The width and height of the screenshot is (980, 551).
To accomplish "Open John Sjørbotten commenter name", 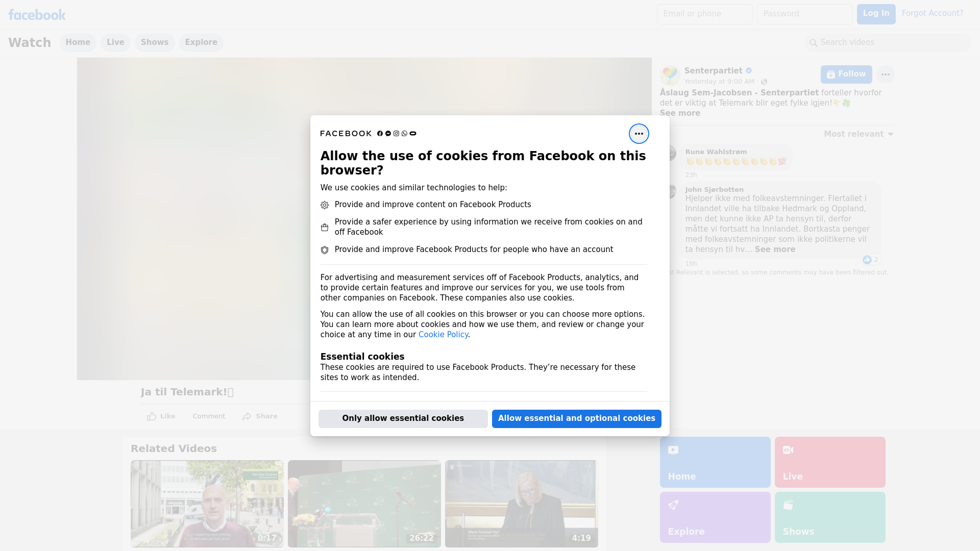I will point(714,190).
